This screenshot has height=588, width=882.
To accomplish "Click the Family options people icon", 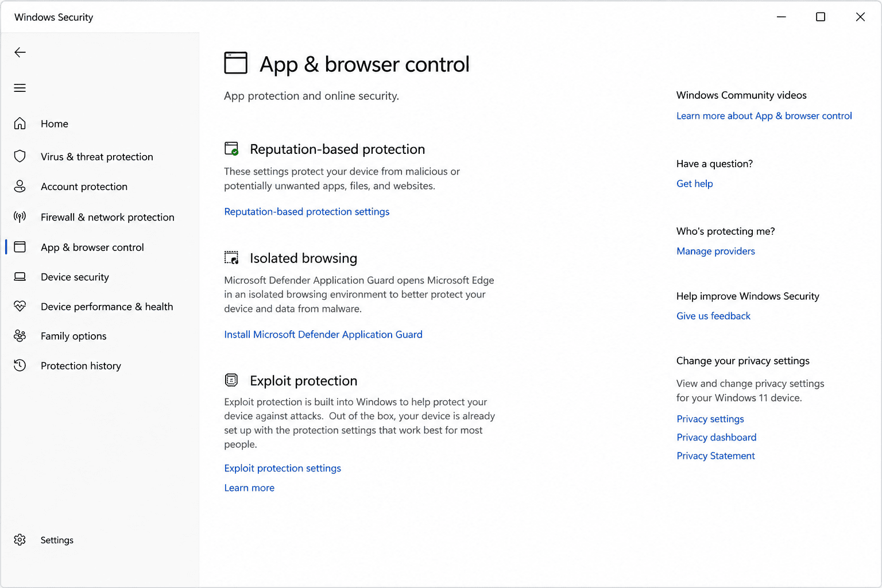I will click(20, 336).
